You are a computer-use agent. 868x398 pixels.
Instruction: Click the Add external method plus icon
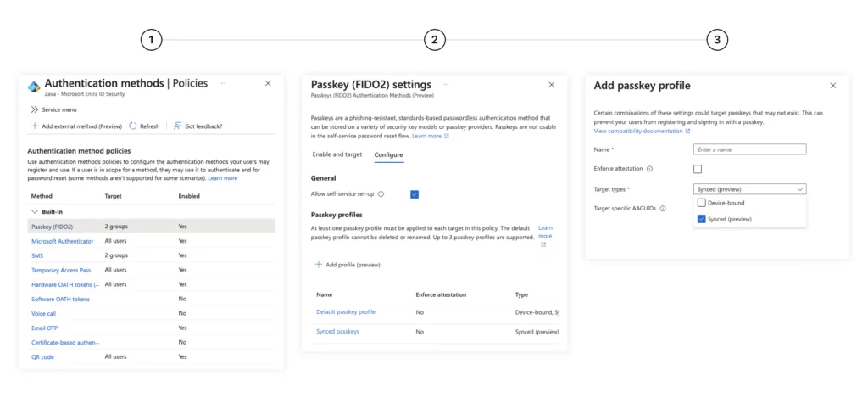click(35, 126)
